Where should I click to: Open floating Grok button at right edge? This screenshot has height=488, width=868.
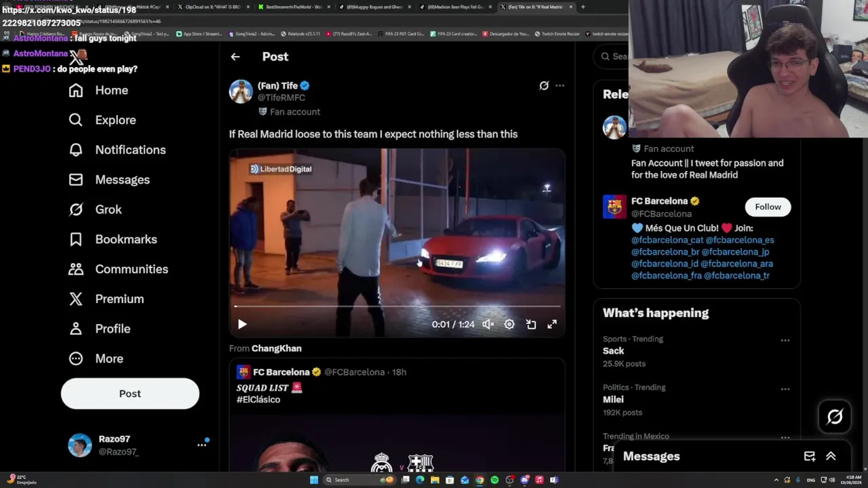(x=835, y=417)
